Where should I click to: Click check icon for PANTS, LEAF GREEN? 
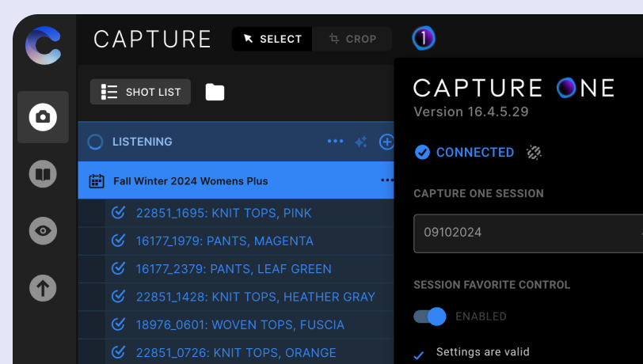(x=118, y=268)
